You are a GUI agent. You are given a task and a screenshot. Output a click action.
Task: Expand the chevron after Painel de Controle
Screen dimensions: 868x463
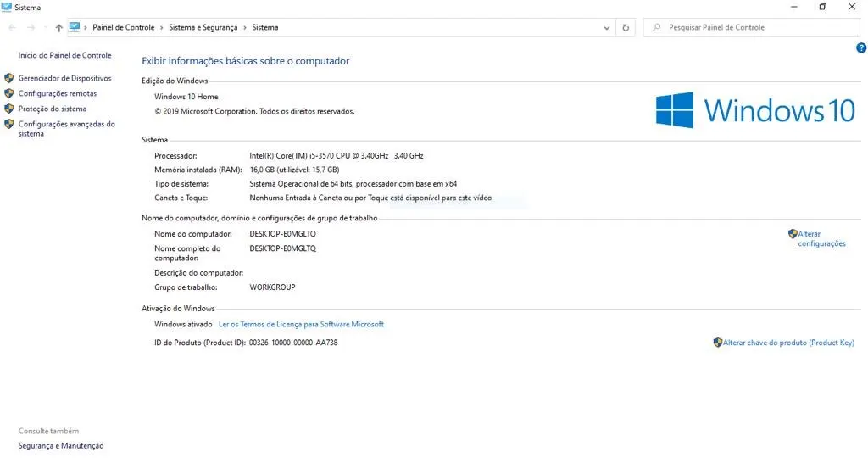(x=162, y=28)
